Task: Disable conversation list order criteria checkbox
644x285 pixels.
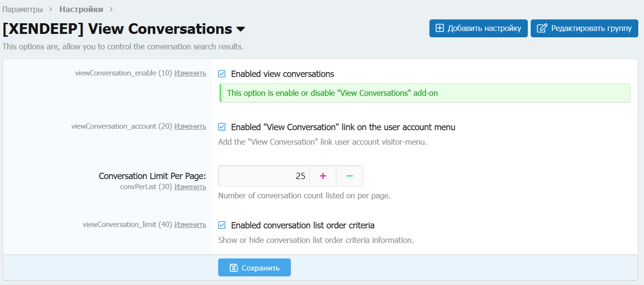Action: tap(222, 225)
